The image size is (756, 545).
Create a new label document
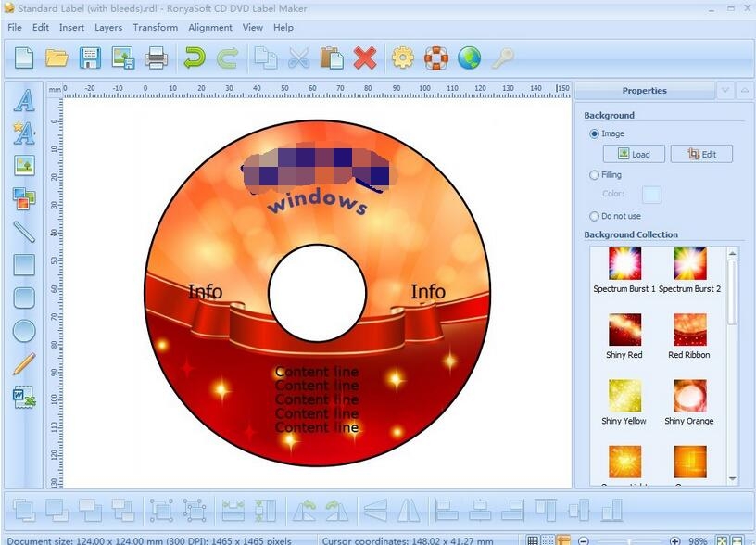click(x=24, y=58)
